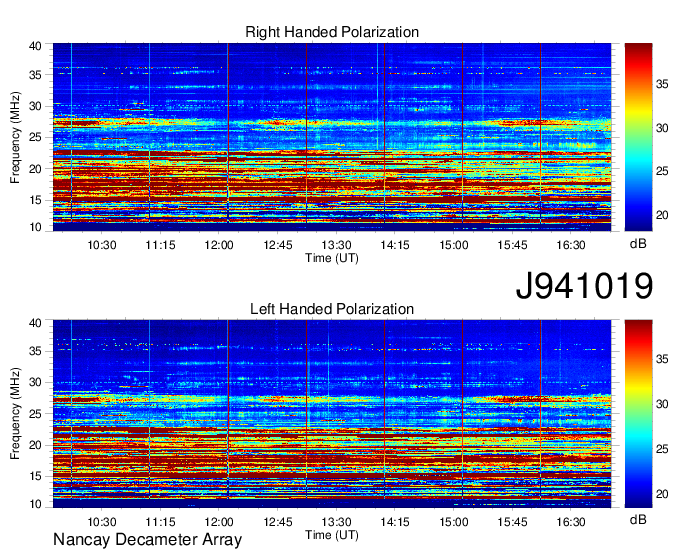Click the 35 dB tick on the upper color bar

(662, 84)
